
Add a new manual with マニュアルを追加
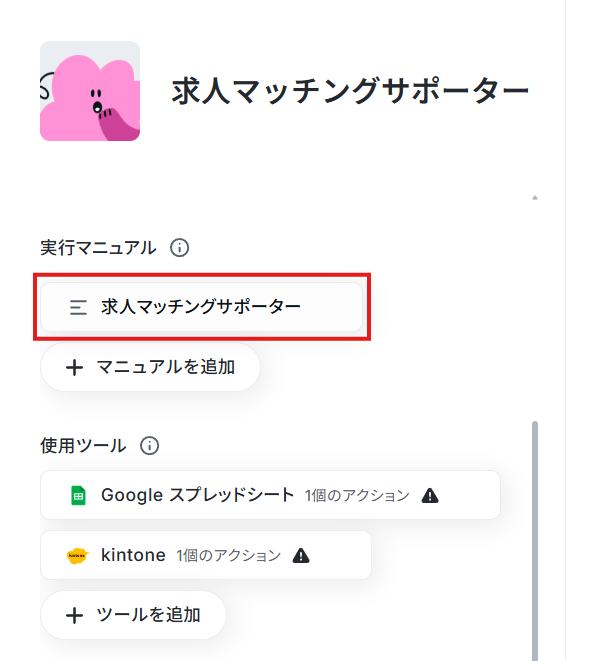(150, 367)
